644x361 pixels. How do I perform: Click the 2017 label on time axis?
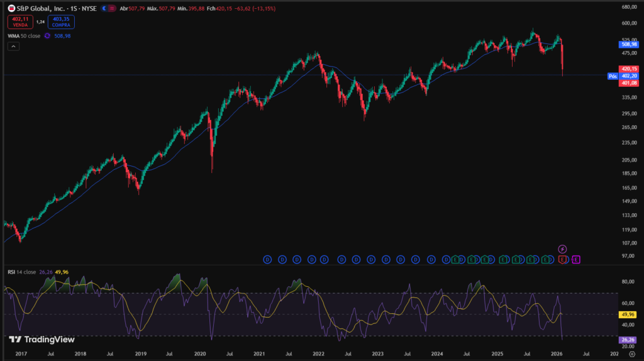(x=21, y=354)
